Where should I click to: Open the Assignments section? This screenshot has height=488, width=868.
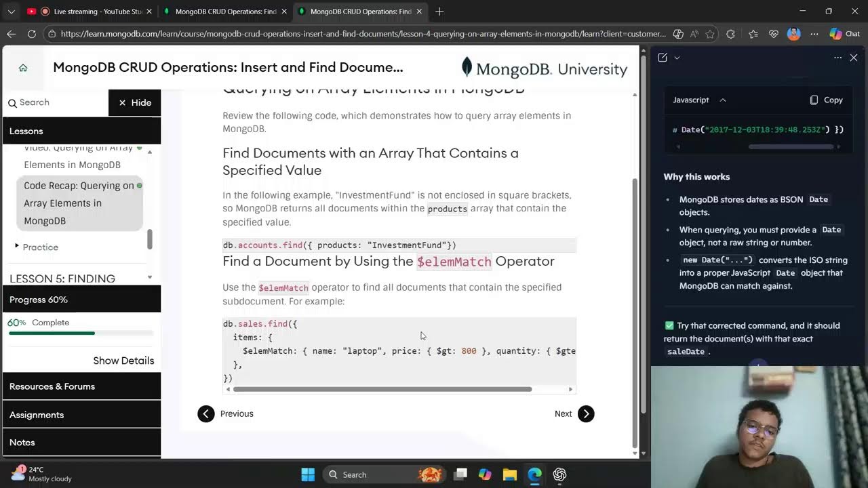pyautogui.click(x=82, y=415)
